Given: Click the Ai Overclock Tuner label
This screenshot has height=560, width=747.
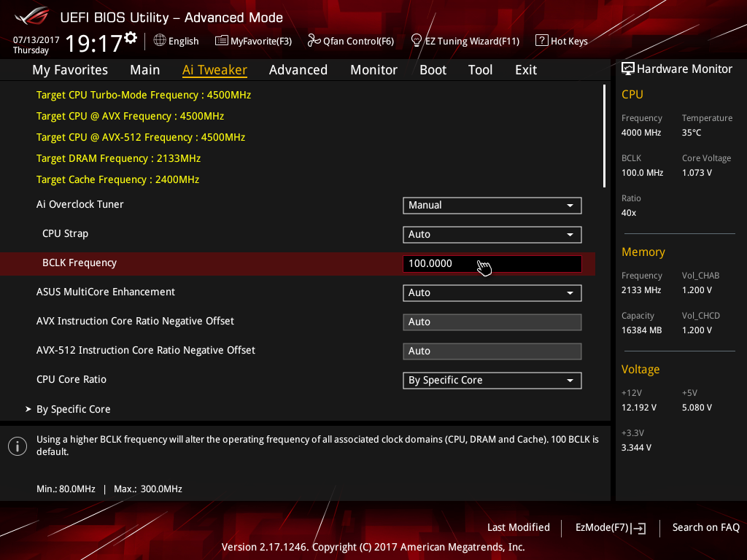Looking at the screenshot, I should (x=80, y=204).
